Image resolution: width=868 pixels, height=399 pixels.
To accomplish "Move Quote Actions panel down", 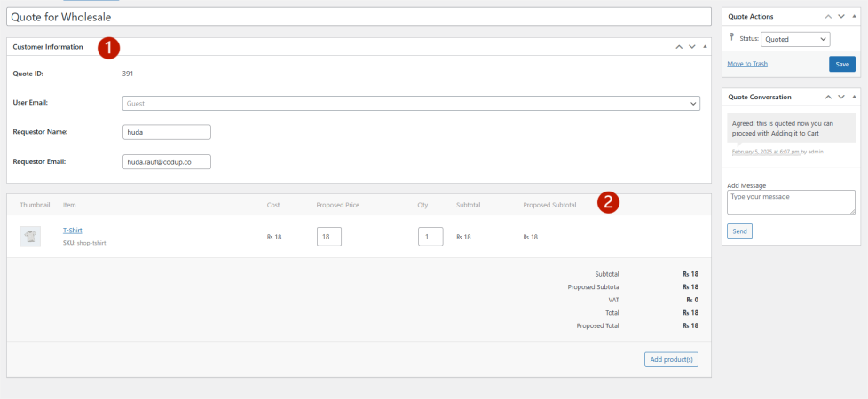I will [x=841, y=17].
